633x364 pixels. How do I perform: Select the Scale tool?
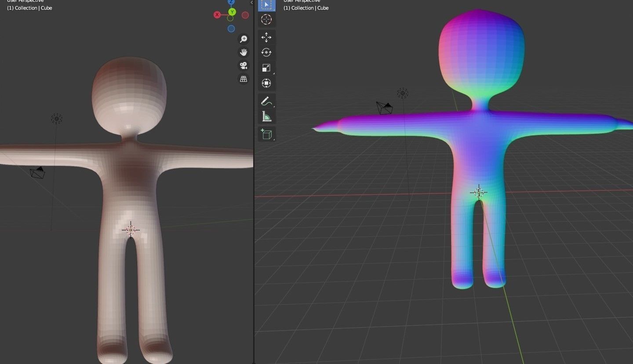coord(266,67)
